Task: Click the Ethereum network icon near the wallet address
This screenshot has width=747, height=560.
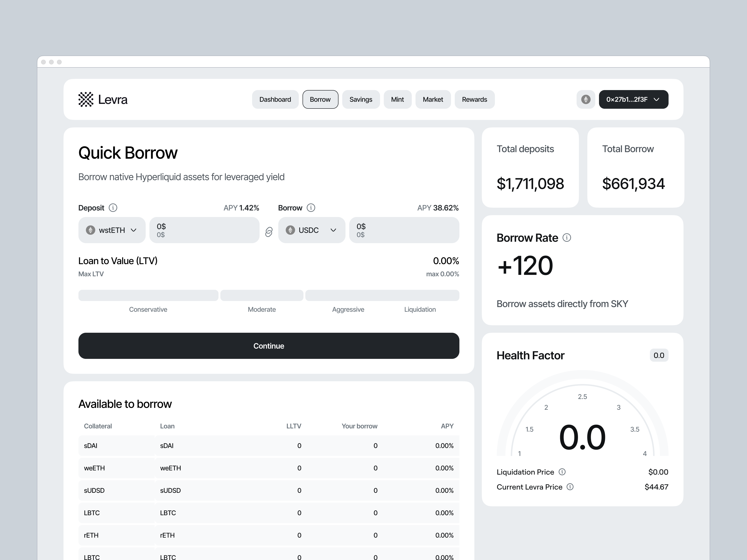Action: pyautogui.click(x=585, y=99)
